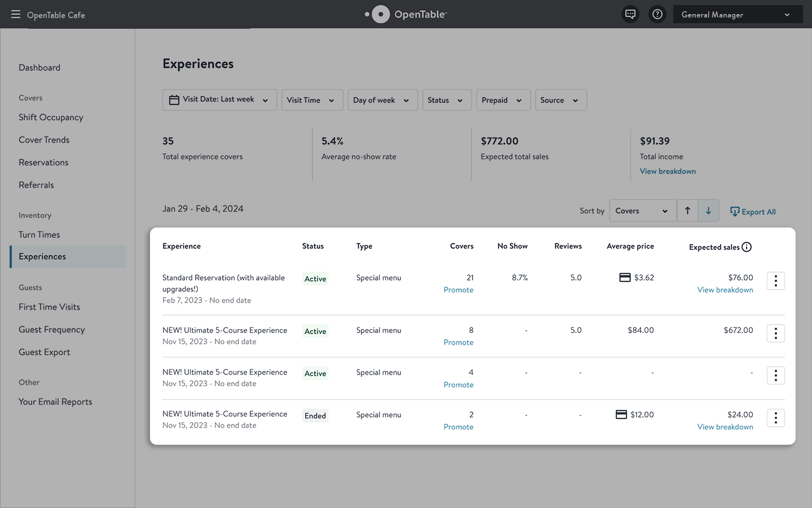Click the credit card icon beside $3.62
The image size is (812, 508).
pos(625,277)
